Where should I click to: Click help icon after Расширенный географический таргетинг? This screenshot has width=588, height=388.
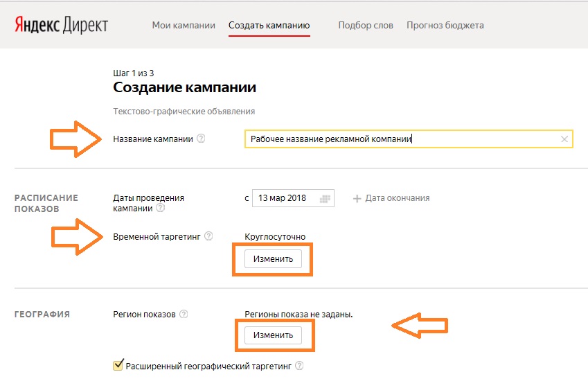[299, 366]
